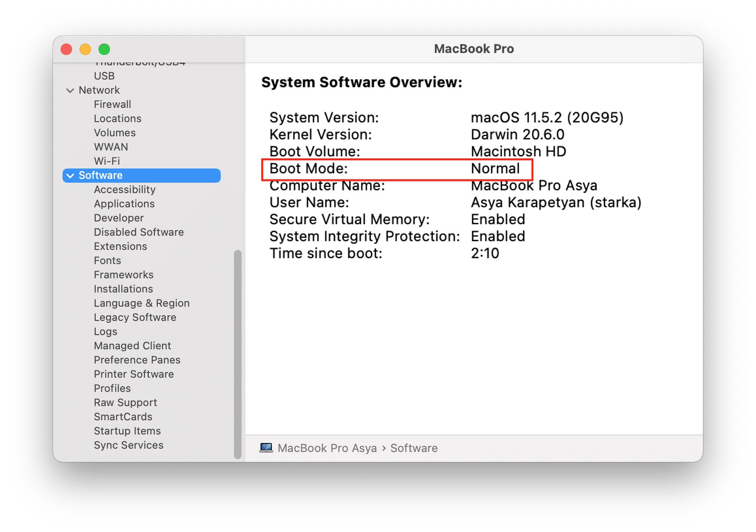
Task: Open Printer Software item
Action: tap(134, 374)
